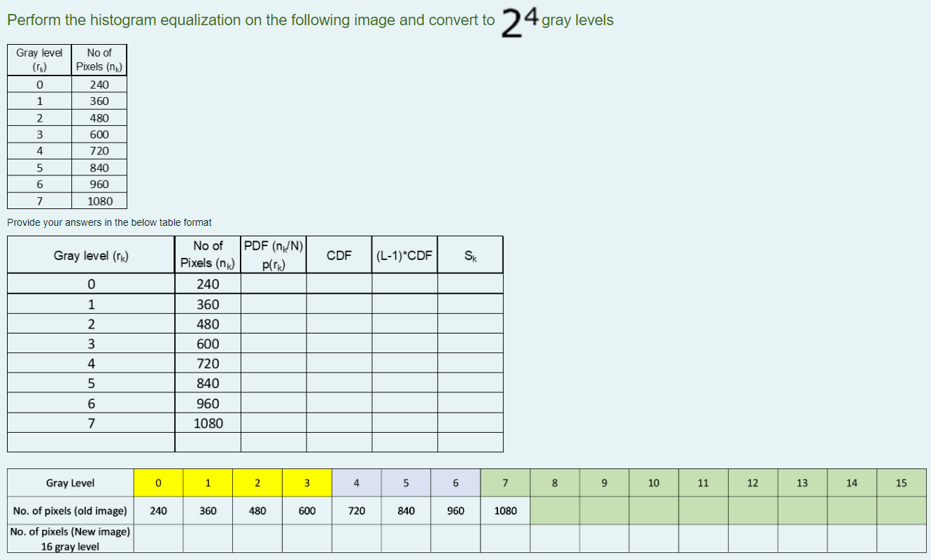This screenshot has height=560, width=931.
Task: Click lavender gray level 4 cell in 16-level table
Action: (357, 483)
